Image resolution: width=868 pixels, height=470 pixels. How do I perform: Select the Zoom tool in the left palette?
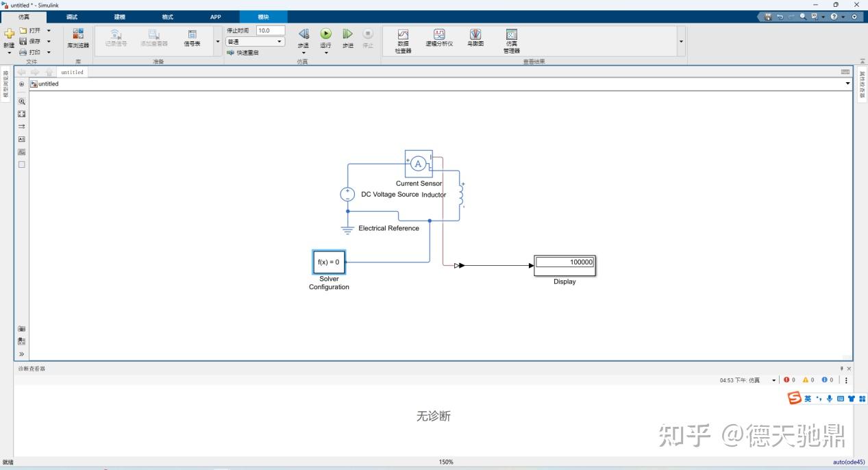coord(21,101)
